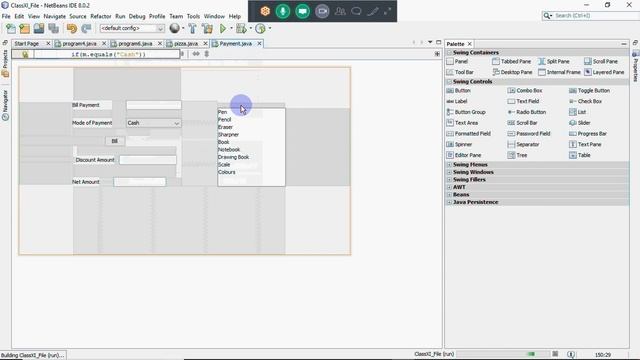Minimize the Palette panel
This screenshot has width=640, height=360.
point(624,44)
